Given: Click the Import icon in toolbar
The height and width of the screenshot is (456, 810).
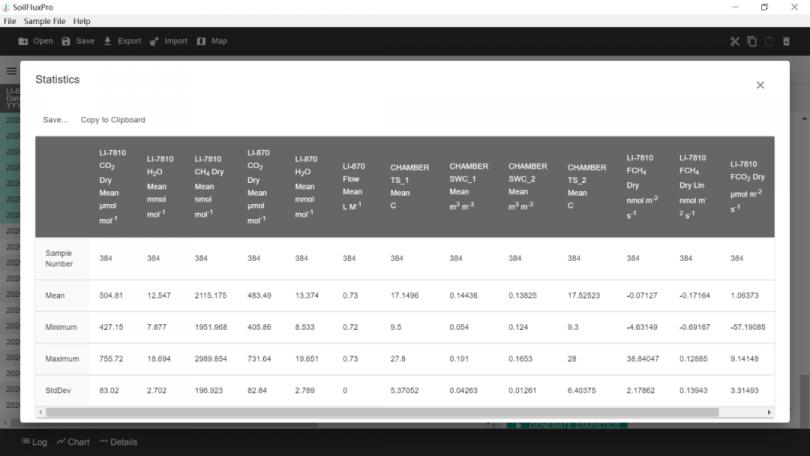Looking at the screenshot, I should [x=154, y=41].
